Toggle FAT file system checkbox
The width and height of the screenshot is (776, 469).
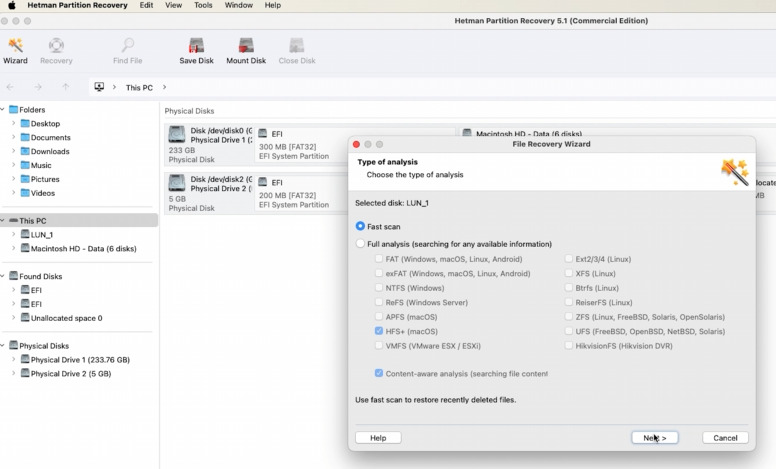click(379, 259)
